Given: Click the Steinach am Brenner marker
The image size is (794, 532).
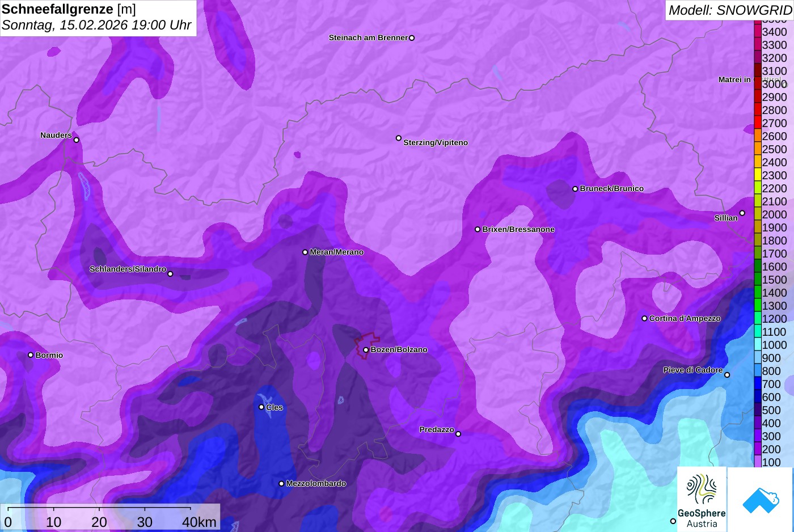Looking at the screenshot, I should coord(412,38).
